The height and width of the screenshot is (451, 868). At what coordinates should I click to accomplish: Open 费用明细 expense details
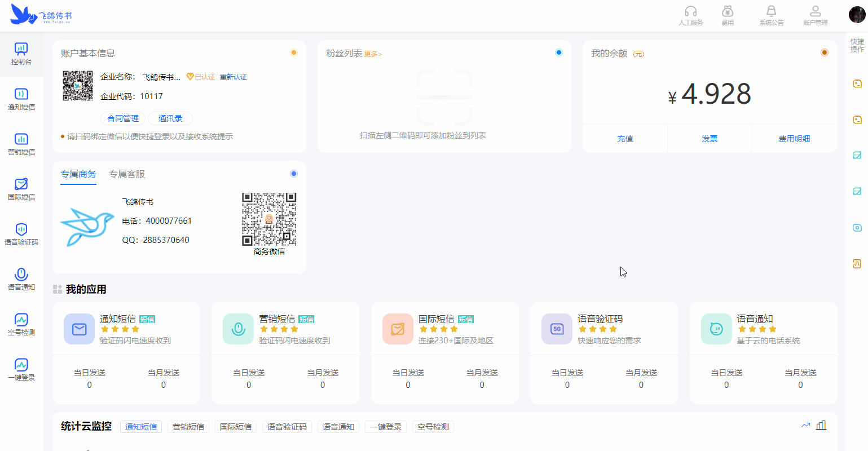(794, 139)
